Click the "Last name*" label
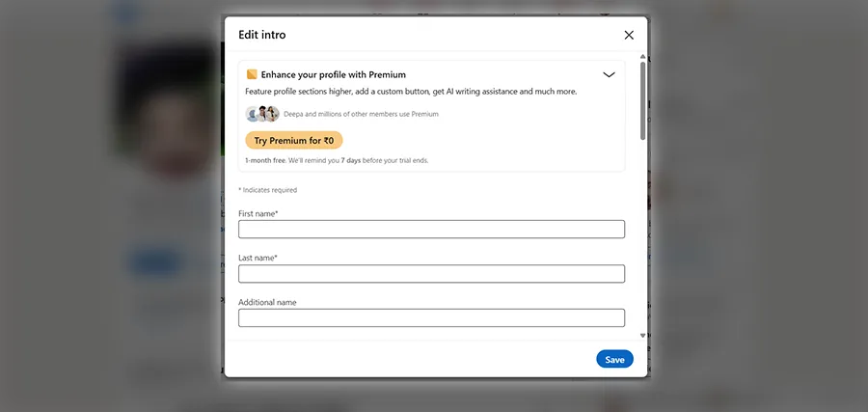 tap(258, 258)
